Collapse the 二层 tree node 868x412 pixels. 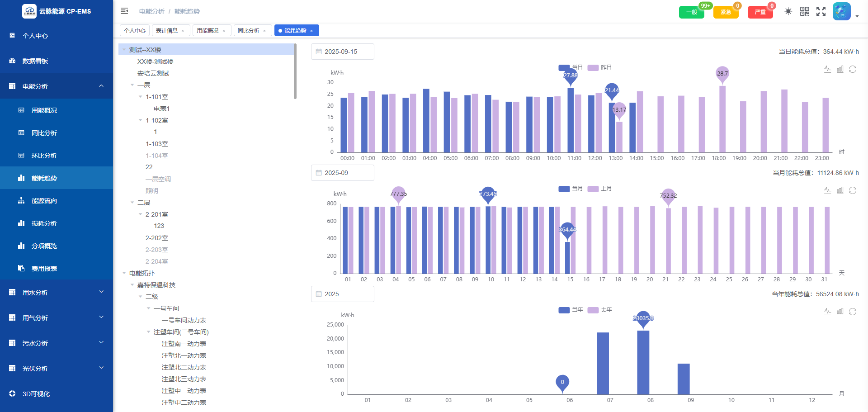coord(132,203)
